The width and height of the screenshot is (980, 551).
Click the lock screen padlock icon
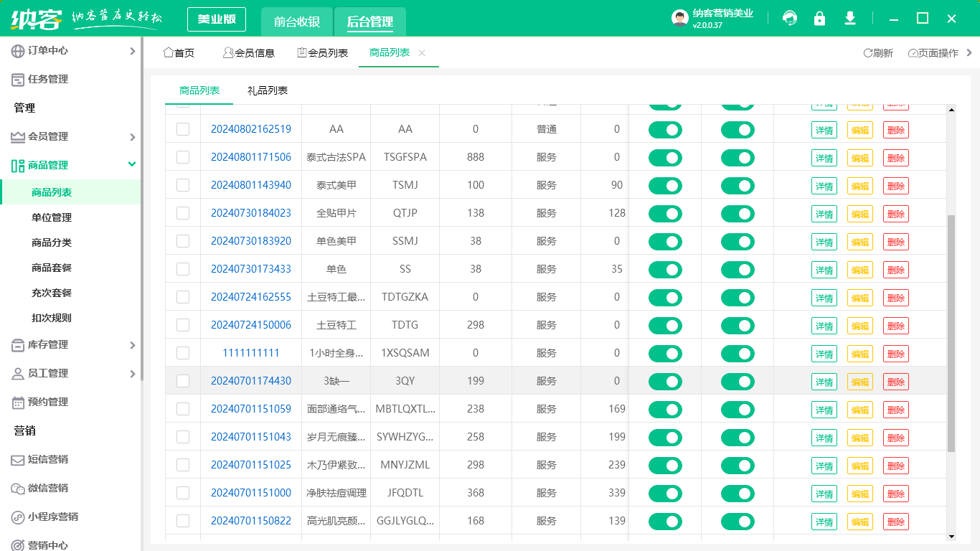pos(819,19)
